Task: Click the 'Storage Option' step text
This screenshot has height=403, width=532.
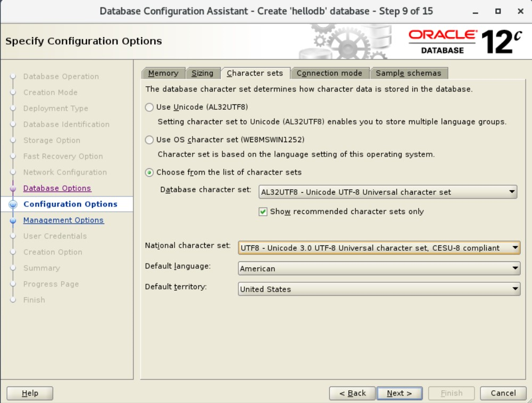Action: tap(52, 140)
